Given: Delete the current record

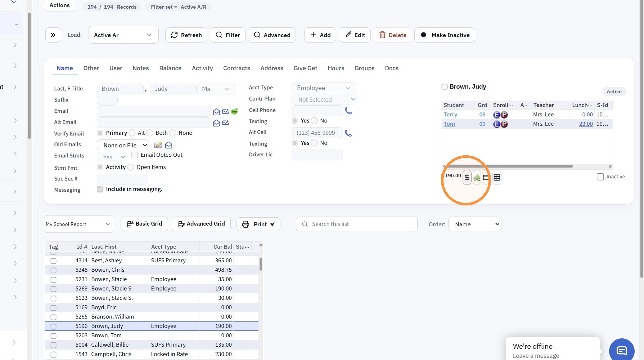Looking at the screenshot, I should click(x=393, y=35).
